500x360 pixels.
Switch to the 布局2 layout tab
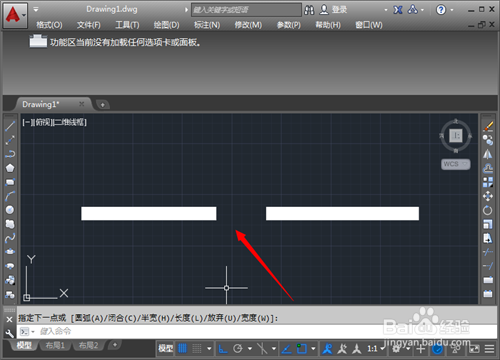tap(88, 345)
